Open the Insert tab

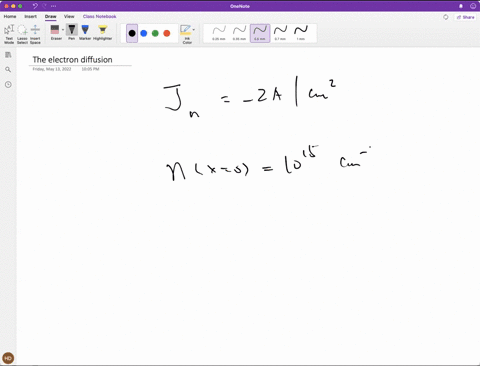coord(31,16)
